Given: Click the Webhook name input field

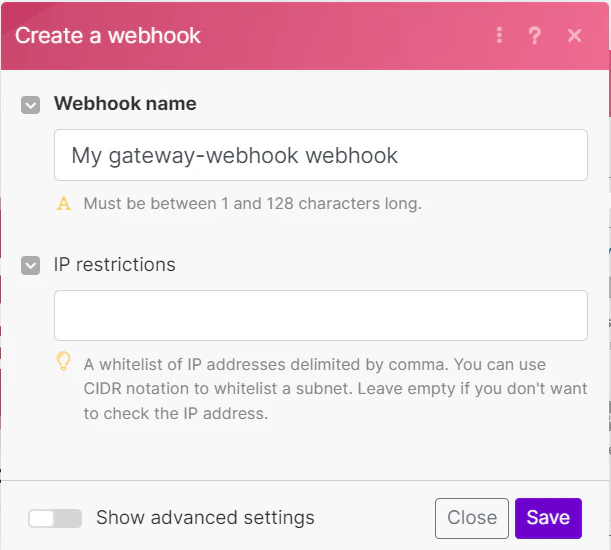Looking at the screenshot, I should pos(321,155).
